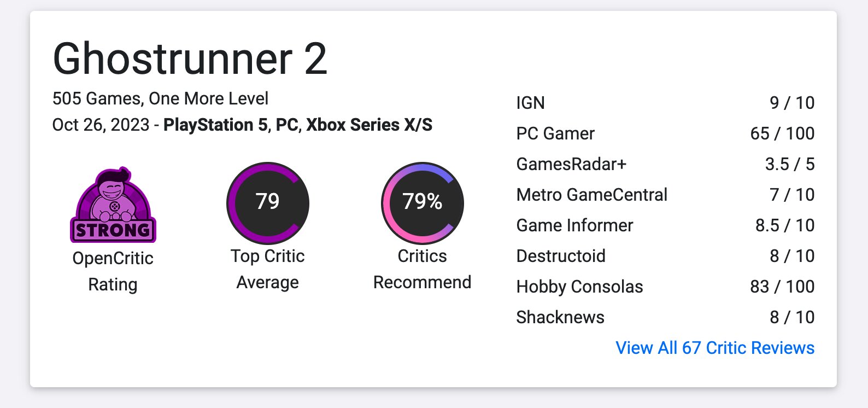Click the Metro GameCentral review name
868x408 pixels.
pyautogui.click(x=591, y=195)
